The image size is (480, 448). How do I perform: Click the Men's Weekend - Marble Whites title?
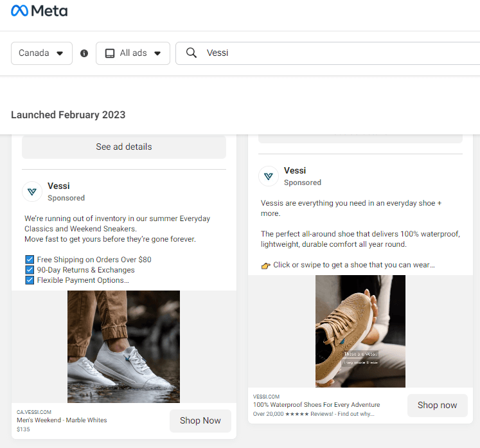pyautogui.click(x=62, y=420)
